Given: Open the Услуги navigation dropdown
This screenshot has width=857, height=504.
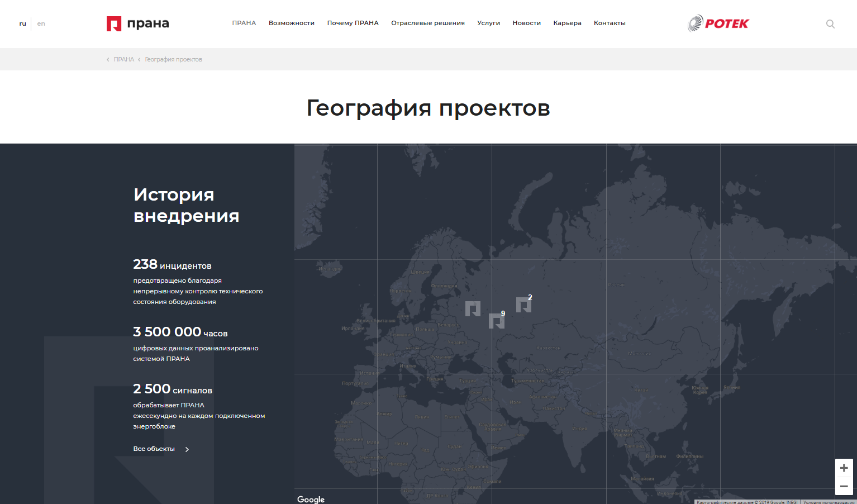Looking at the screenshot, I should point(488,23).
